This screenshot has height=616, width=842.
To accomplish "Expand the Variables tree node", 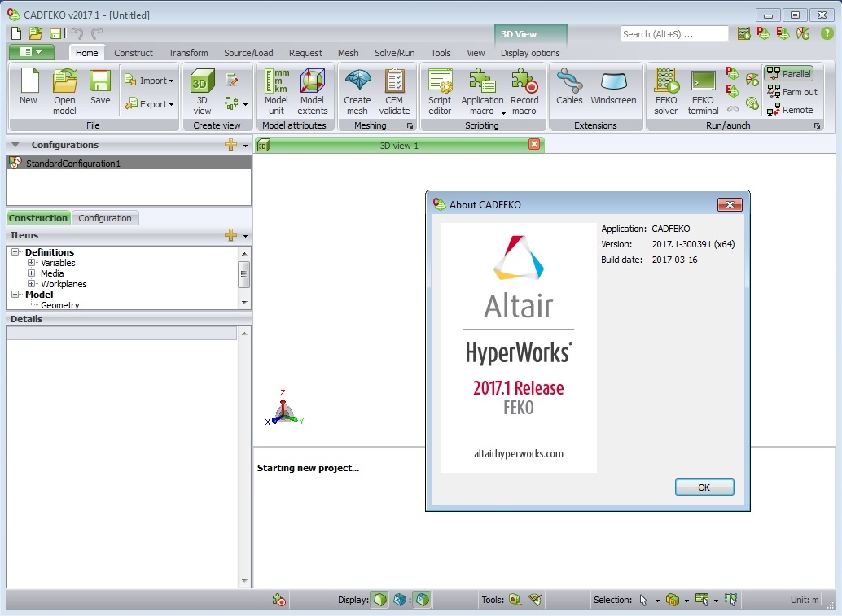I will coord(31,263).
